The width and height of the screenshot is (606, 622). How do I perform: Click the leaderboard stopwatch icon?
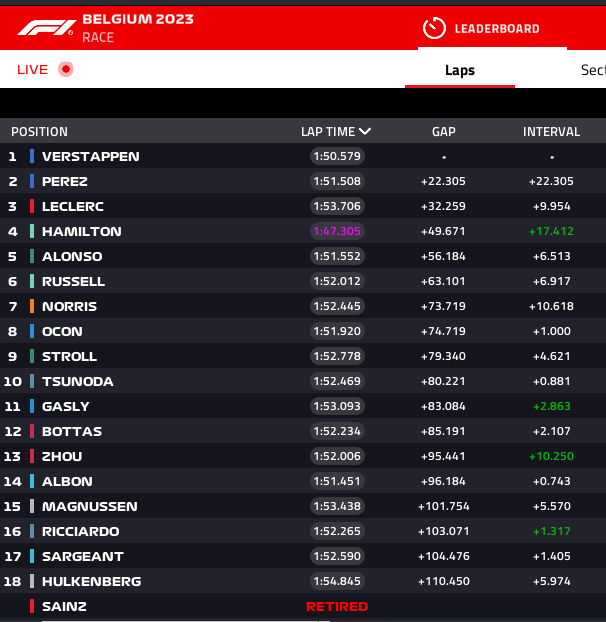click(434, 28)
